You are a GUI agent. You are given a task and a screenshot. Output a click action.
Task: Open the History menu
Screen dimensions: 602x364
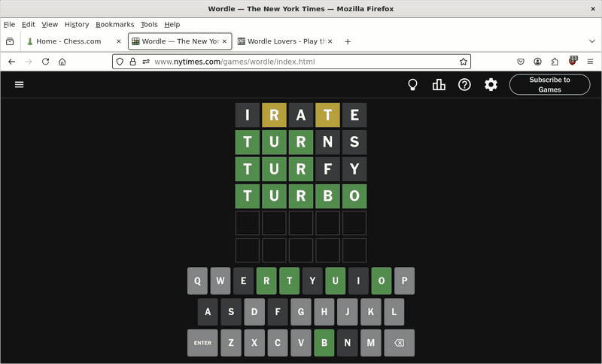77,24
